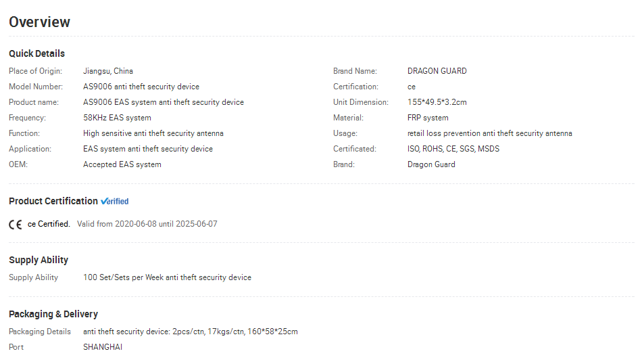The image size is (644, 364).
Task: Click the ISO, ROHS, CE, SGS, MSDS value
Action: click(x=453, y=148)
